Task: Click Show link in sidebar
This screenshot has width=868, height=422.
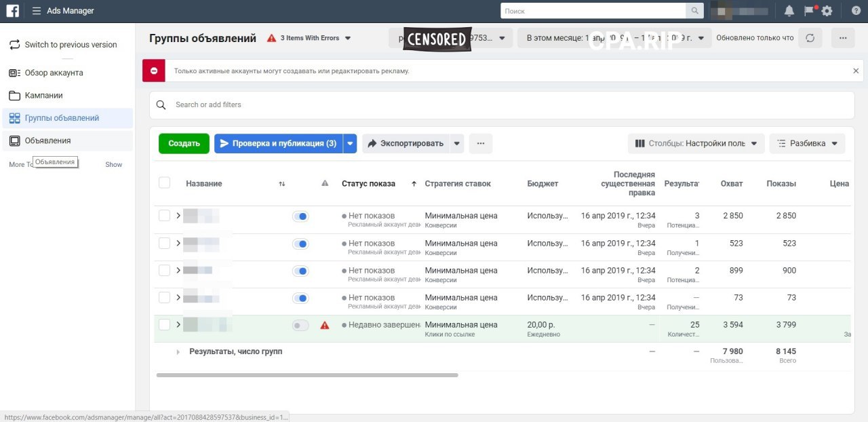Action: coord(113,164)
